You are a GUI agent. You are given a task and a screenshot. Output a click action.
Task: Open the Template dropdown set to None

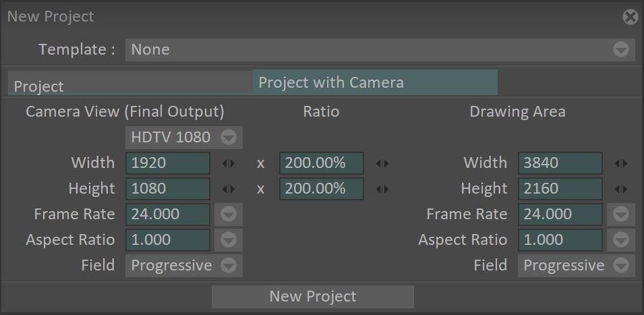click(620, 50)
